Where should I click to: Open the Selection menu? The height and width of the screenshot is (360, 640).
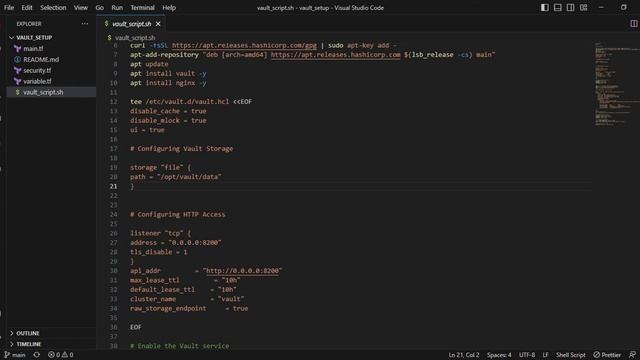pos(53,7)
